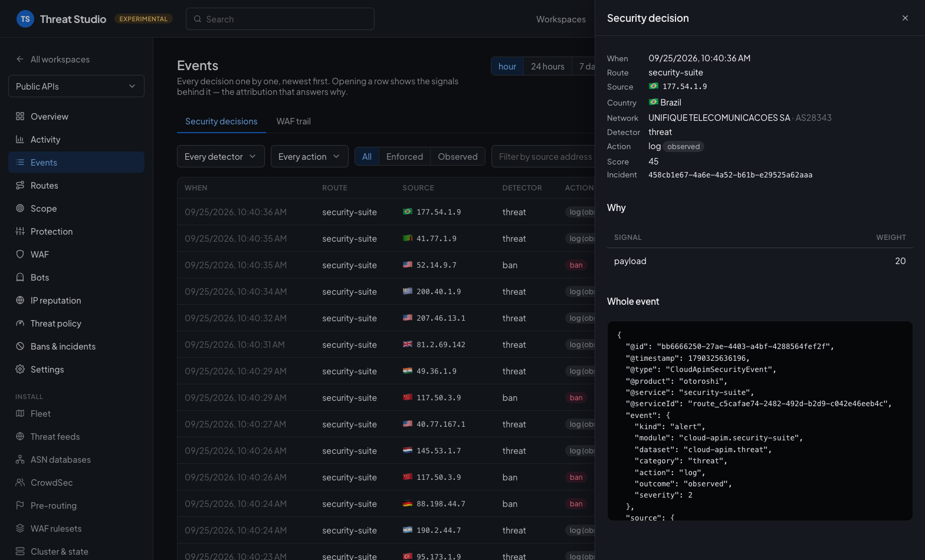Open the Protection sliders icon
Image resolution: width=925 pixels, height=560 pixels.
point(20,231)
